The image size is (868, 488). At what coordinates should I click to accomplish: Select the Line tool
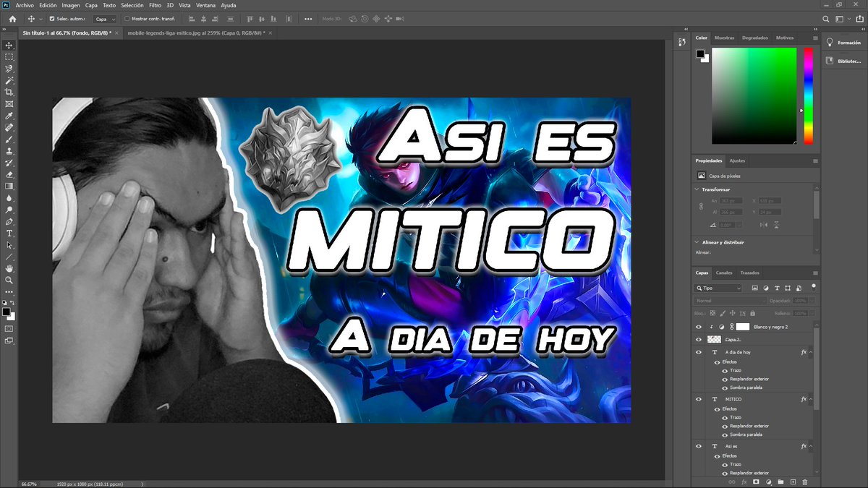(x=9, y=257)
